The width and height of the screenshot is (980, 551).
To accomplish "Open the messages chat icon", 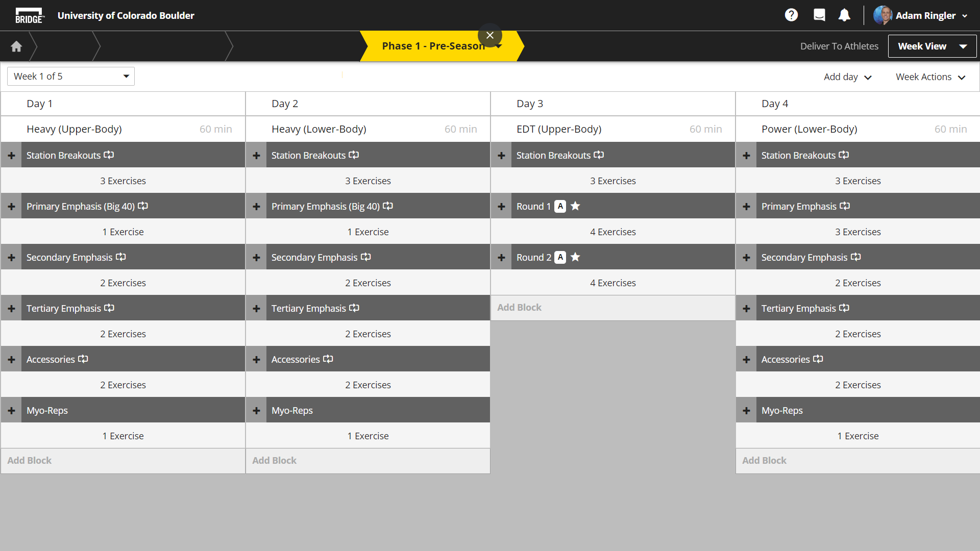I will pyautogui.click(x=819, y=15).
